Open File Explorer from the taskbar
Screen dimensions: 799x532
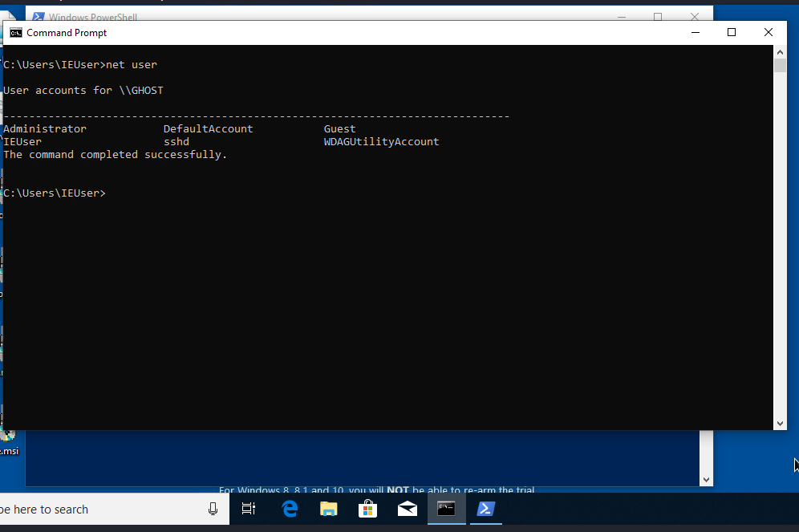329,509
